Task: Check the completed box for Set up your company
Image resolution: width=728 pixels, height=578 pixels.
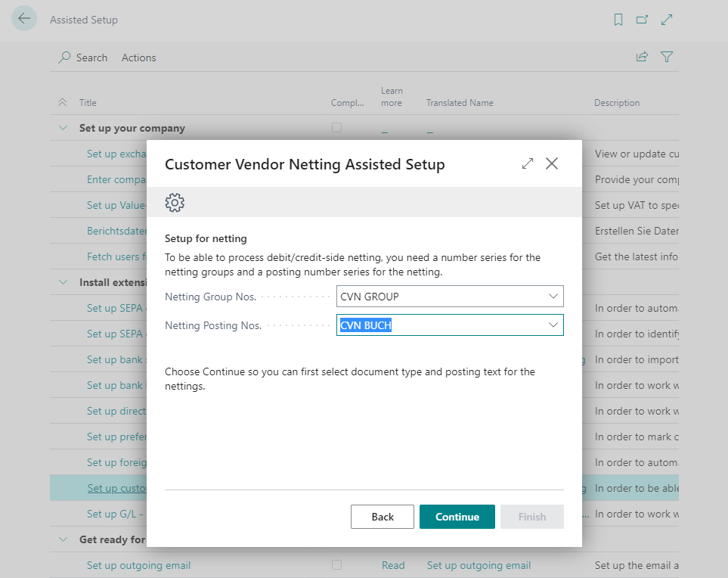Action: click(336, 128)
